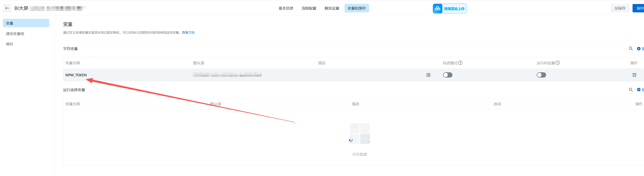Click the 私密模式 column header text
644x176 pixels.
tap(450, 63)
